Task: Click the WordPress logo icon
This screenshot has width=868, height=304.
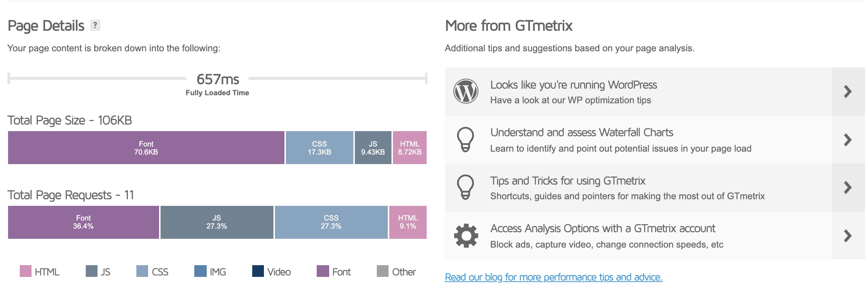Action: click(x=466, y=91)
